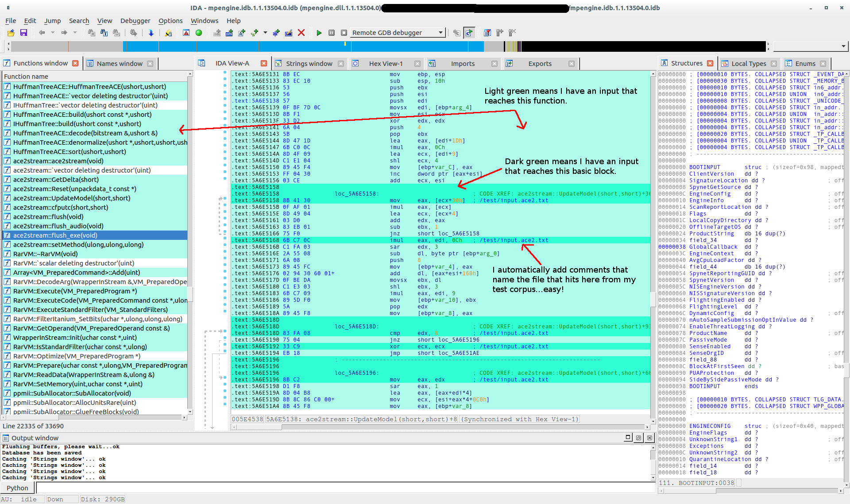Open the jump back history dropdown arrow
Image resolution: width=850 pixels, height=504 pixels.
point(53,33)
